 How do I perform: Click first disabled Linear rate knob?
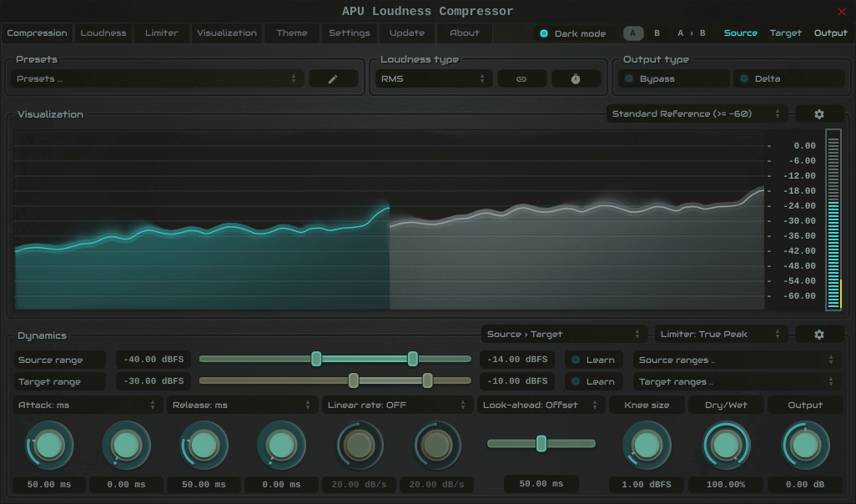pyautogui.click(x=360, y=446)
